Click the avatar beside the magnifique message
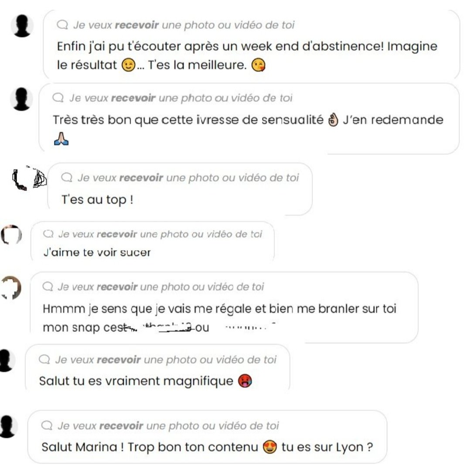 click(7, 360)
